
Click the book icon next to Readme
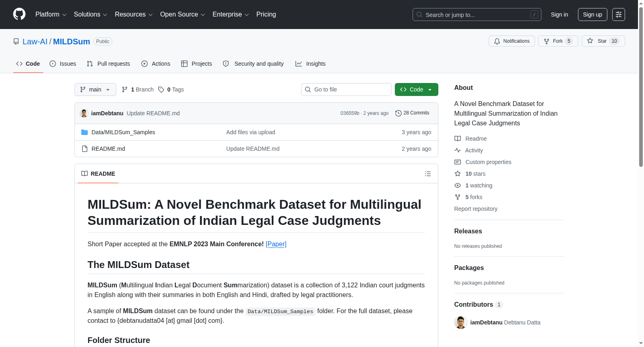click(x=458, y=139)
